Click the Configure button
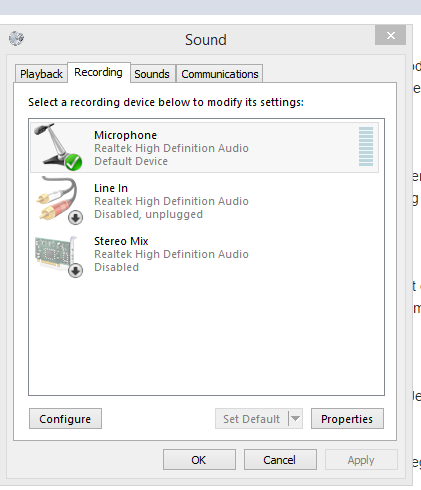 tap(65, 419)
